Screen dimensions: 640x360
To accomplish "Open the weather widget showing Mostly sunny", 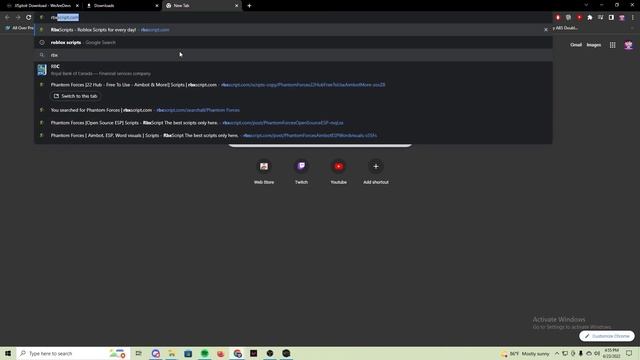I will click(525, 353).
